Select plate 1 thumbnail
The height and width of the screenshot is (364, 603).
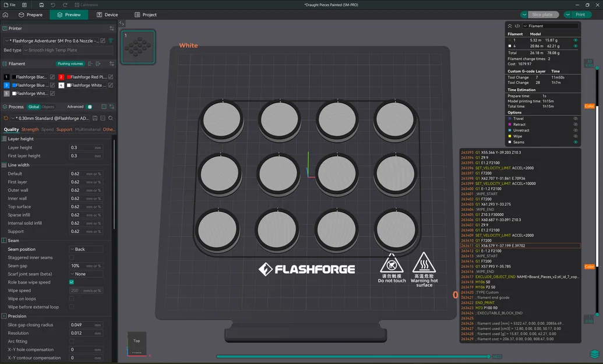pyautogui.click(x=138, y=47)
